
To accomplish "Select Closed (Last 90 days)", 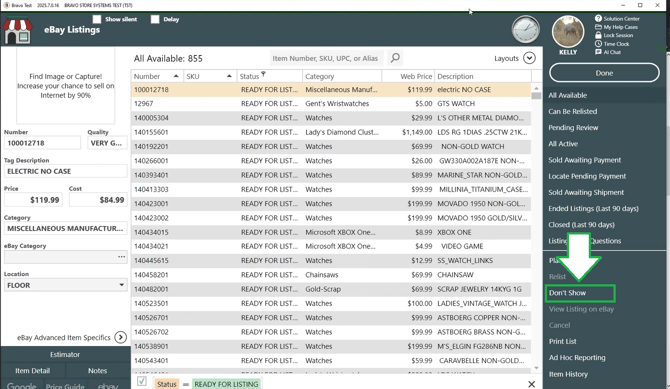I will click(x=581, y=225).
